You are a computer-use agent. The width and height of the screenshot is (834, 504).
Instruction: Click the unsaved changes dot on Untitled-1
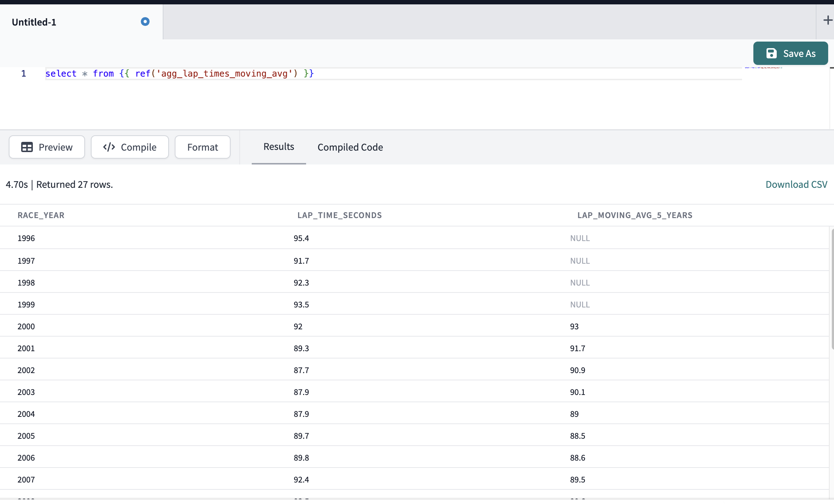coord(145,22)
